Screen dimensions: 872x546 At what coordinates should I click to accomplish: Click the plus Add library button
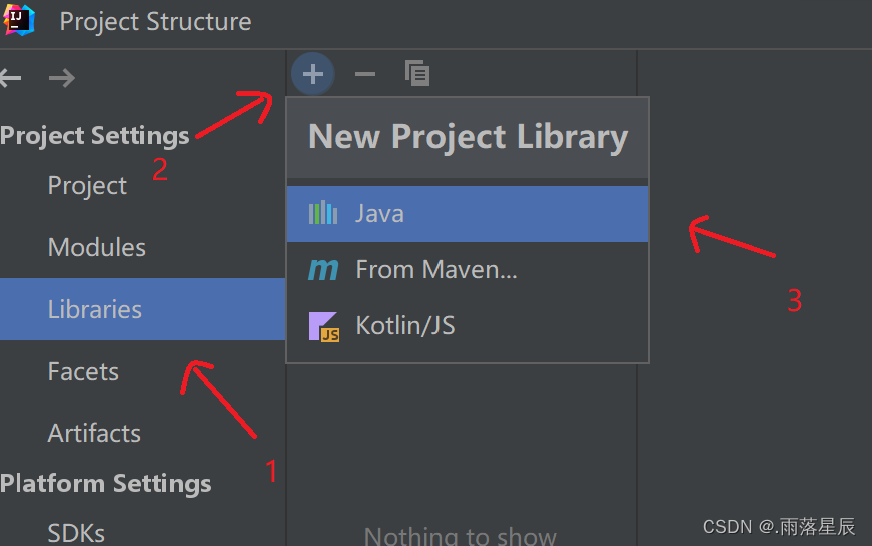coord(313,74)
